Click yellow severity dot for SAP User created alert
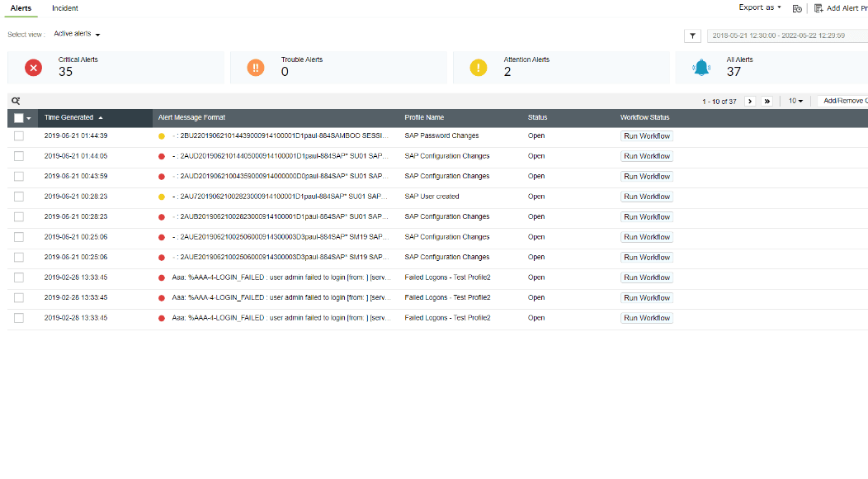 [x=162, y=197]
